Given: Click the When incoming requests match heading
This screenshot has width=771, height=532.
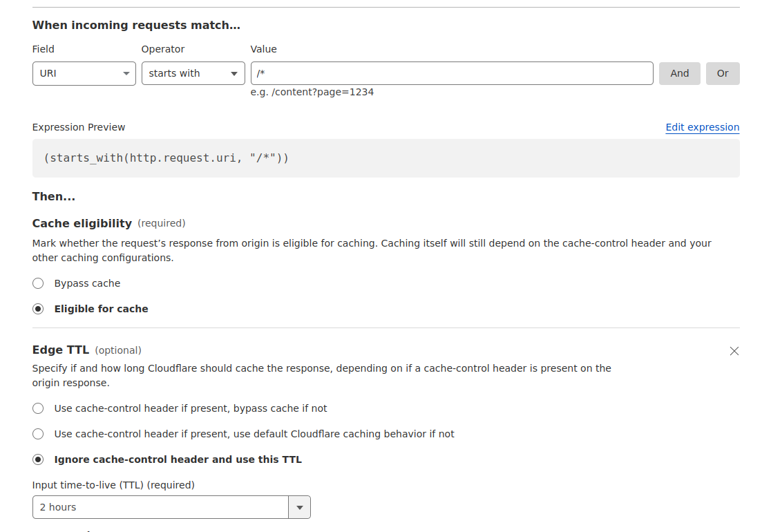Looking at the screenshot, I should [x=136, y=26].
